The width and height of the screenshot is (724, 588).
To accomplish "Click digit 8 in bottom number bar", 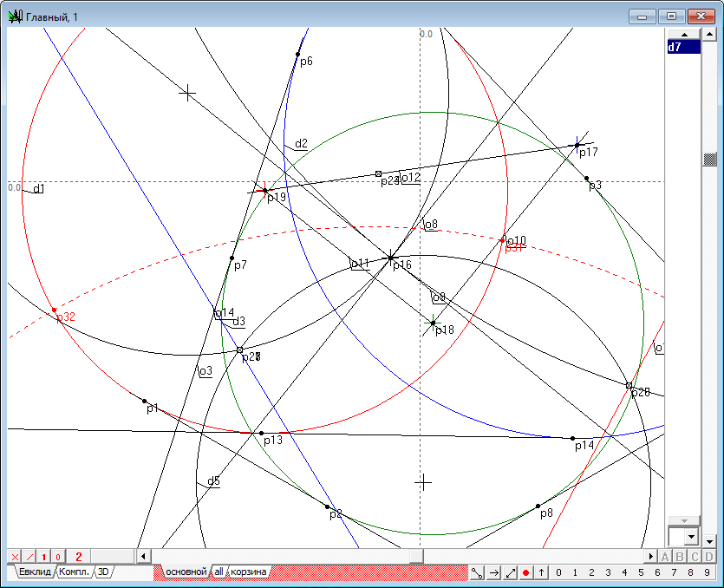I will pos(690,572).
